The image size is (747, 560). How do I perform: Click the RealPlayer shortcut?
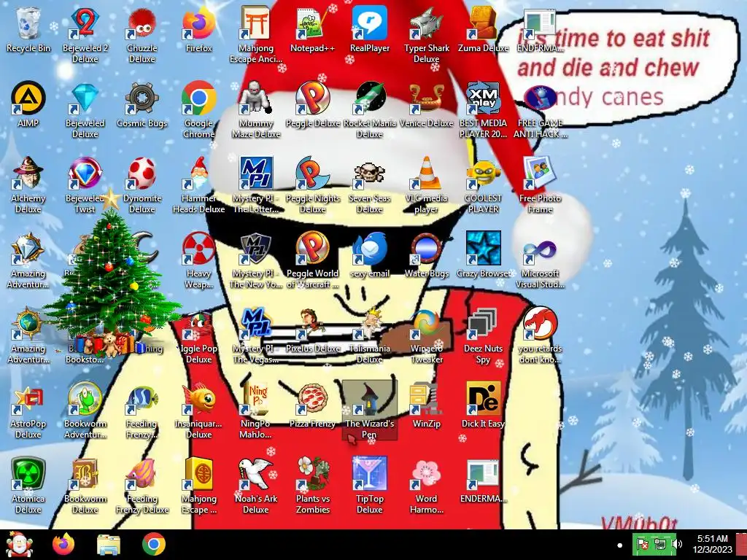(370, 29)
